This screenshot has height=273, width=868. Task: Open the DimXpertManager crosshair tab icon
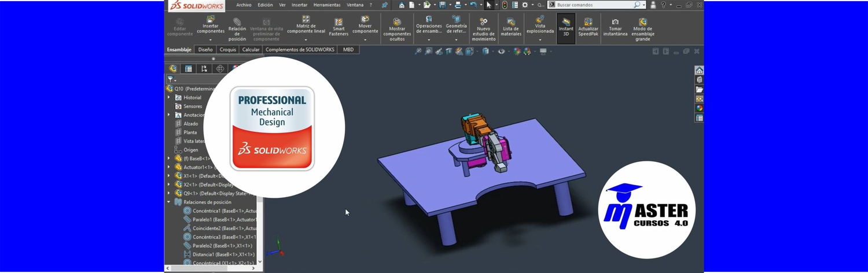[x=220, y=69]
